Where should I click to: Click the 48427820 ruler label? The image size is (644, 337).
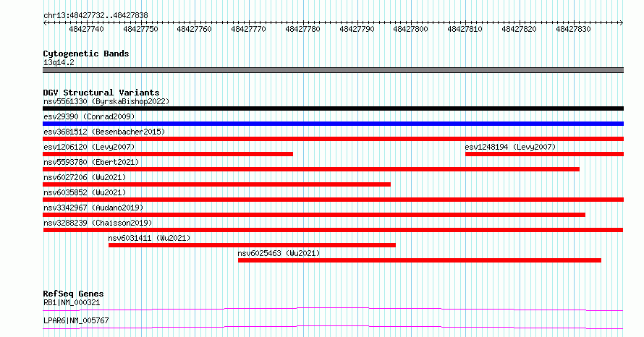(519, 29)
